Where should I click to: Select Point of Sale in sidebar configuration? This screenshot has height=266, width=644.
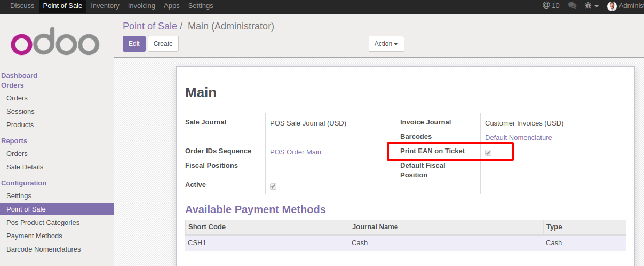click(57, 209)
